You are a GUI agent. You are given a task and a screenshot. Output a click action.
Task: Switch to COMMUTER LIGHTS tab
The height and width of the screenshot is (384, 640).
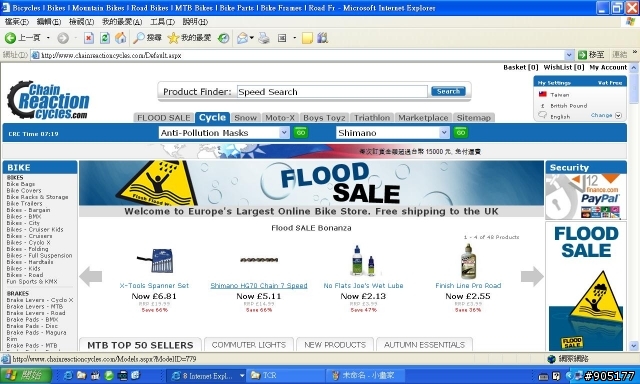click(x=249, y=344)
